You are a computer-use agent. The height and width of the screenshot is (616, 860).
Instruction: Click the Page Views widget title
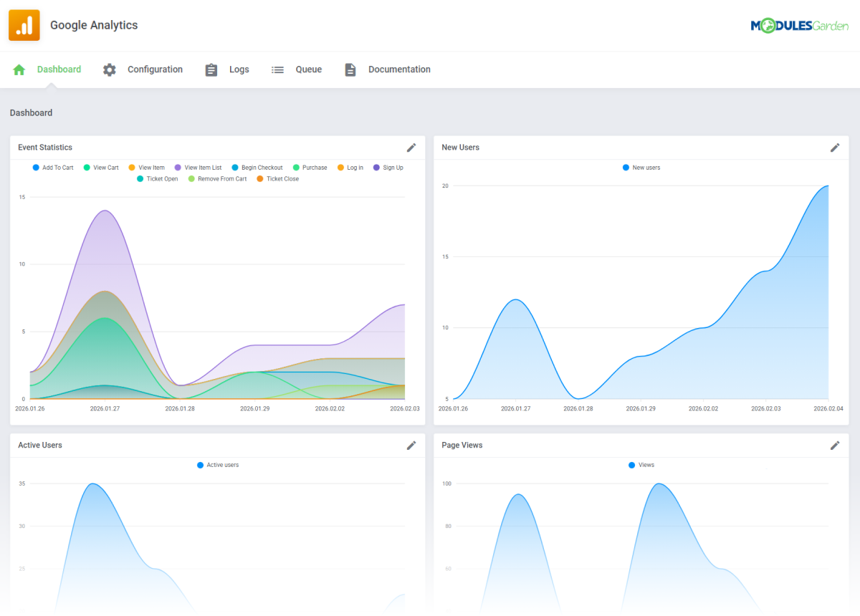[x=462, y=446]
